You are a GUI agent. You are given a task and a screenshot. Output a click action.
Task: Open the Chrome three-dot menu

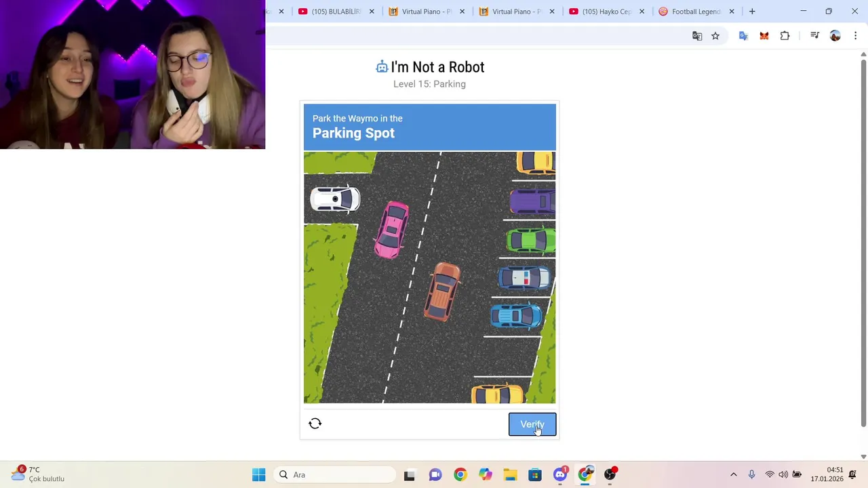[x=856, y=36]
